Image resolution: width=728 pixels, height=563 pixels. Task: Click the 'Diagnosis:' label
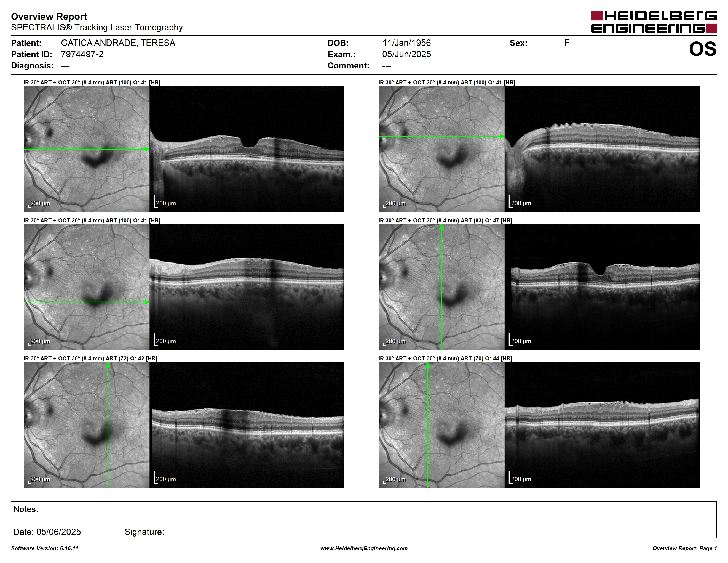click(32, 65)
